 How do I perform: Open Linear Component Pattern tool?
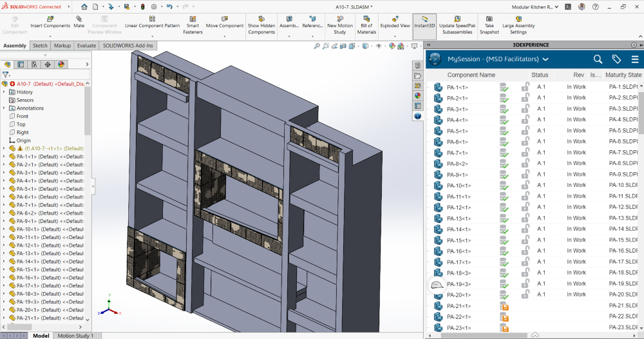152,22
